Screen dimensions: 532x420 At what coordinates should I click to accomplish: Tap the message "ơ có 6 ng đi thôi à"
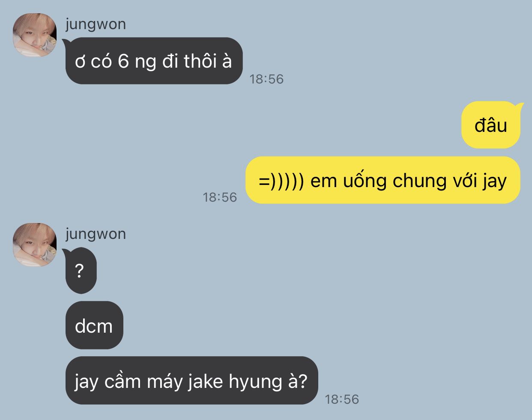pyautogui.click(x=154, y=61)
